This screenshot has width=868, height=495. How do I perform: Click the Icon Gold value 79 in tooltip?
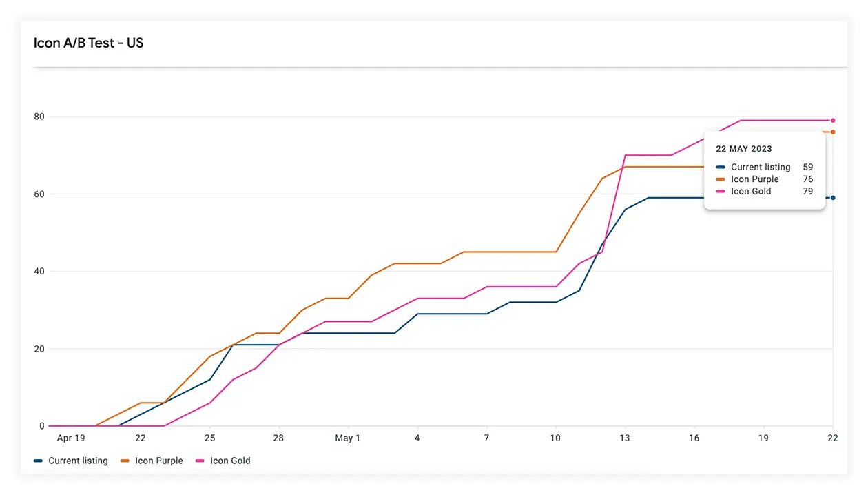807,192
